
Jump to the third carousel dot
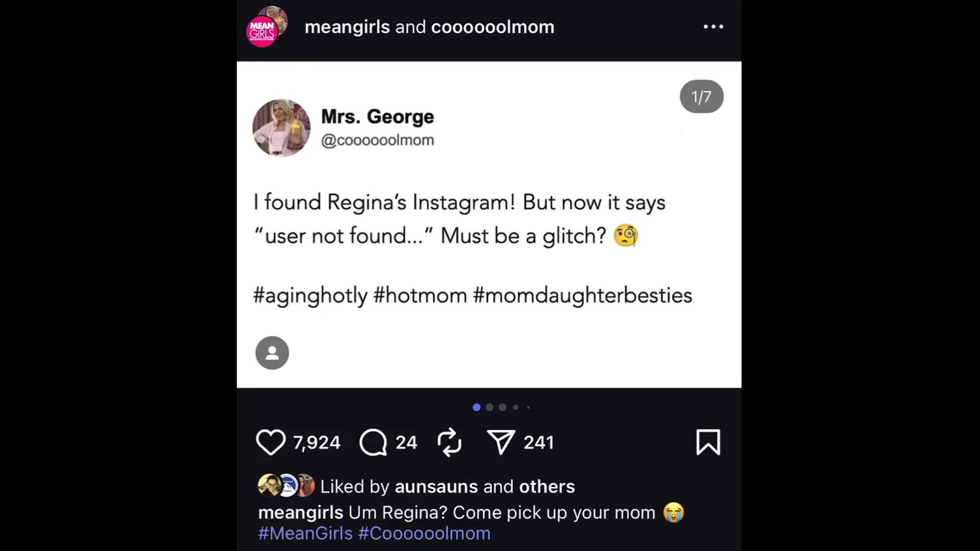point(503,407)
